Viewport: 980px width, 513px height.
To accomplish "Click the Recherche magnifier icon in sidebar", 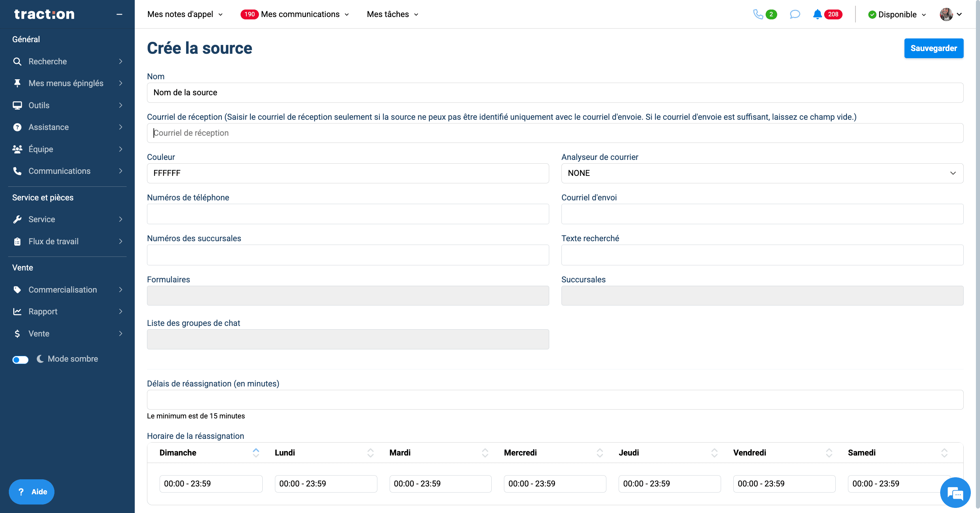I will (x=17, y=61).
